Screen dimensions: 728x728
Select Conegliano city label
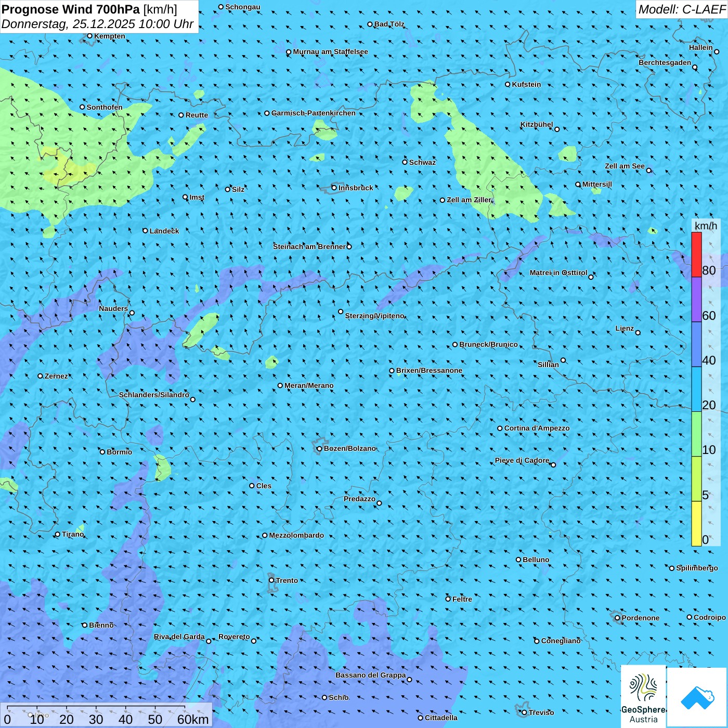point(561,641)
